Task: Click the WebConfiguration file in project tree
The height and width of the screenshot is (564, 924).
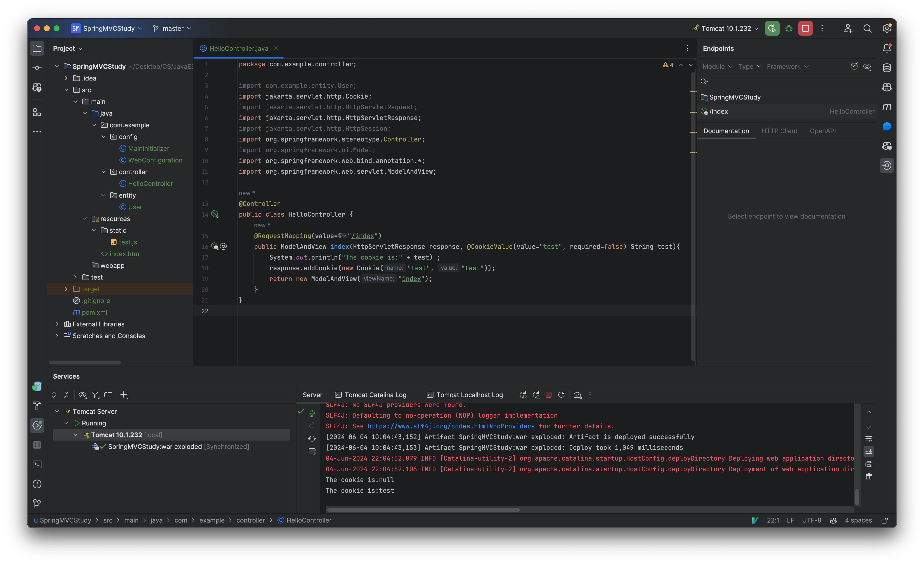Action: (154, 160)
